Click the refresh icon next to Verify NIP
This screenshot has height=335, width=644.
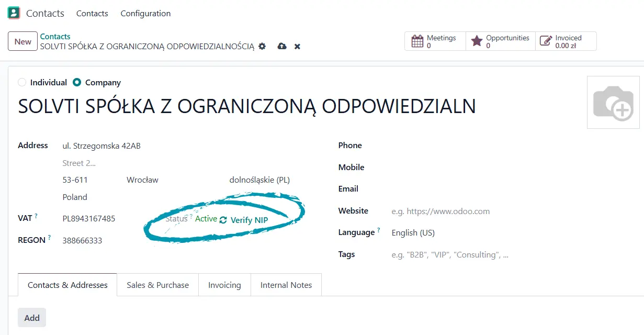click(223, 220)
